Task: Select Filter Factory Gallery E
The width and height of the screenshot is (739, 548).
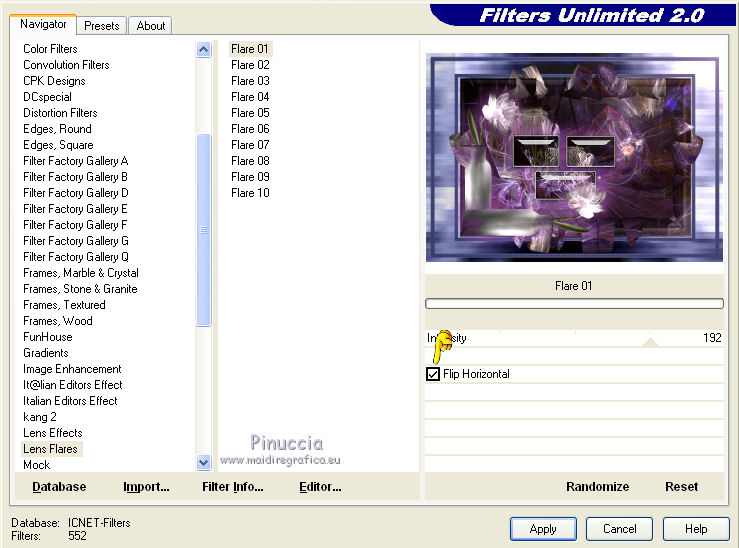Action: click(75, 209)
